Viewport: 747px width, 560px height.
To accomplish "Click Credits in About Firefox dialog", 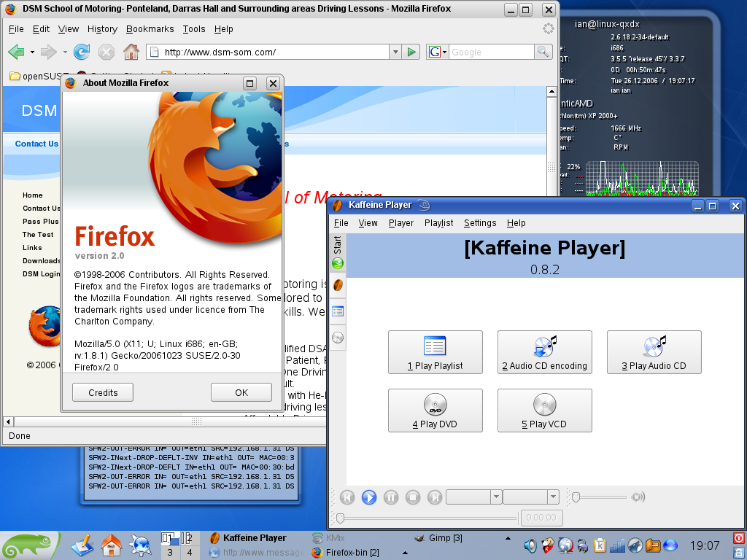I will tap(103, 392).
